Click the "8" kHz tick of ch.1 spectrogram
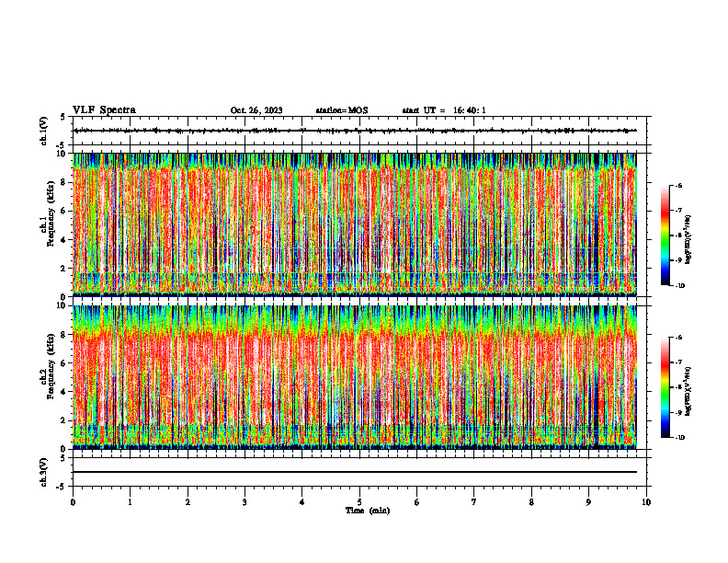Viewport: 728px width, 563px height. tap(64, 182)
